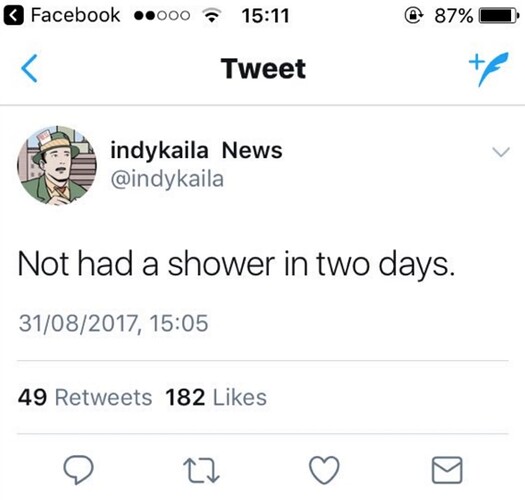Tap the blue back arrow
The height and width of the screenshot is (500, 525).
[x=29, y=69]
